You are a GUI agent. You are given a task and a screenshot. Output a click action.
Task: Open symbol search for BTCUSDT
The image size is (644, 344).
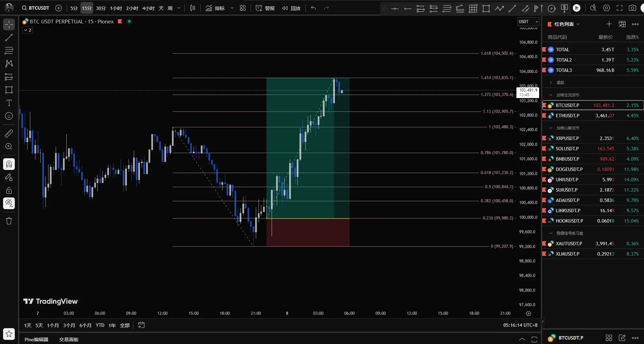pyautogui.click(x=35, y=8)
